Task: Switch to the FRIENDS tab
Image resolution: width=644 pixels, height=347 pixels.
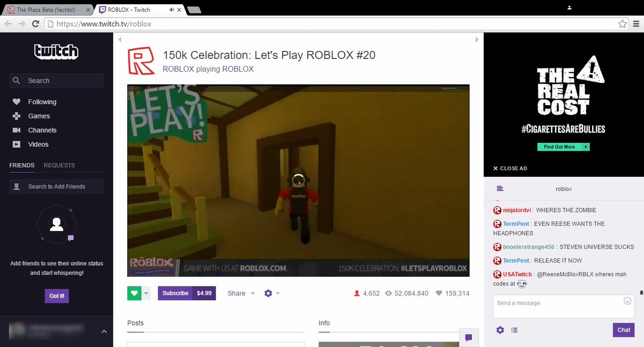Action: coord(21,165)
